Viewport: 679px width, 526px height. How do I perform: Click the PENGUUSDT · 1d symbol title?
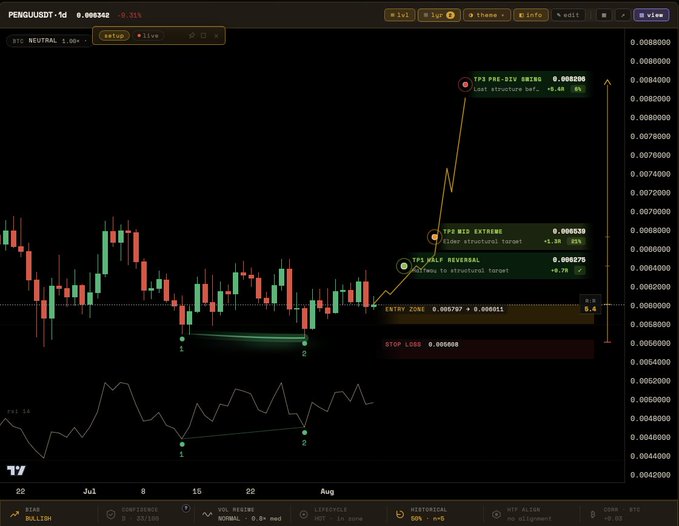[37, 15]
